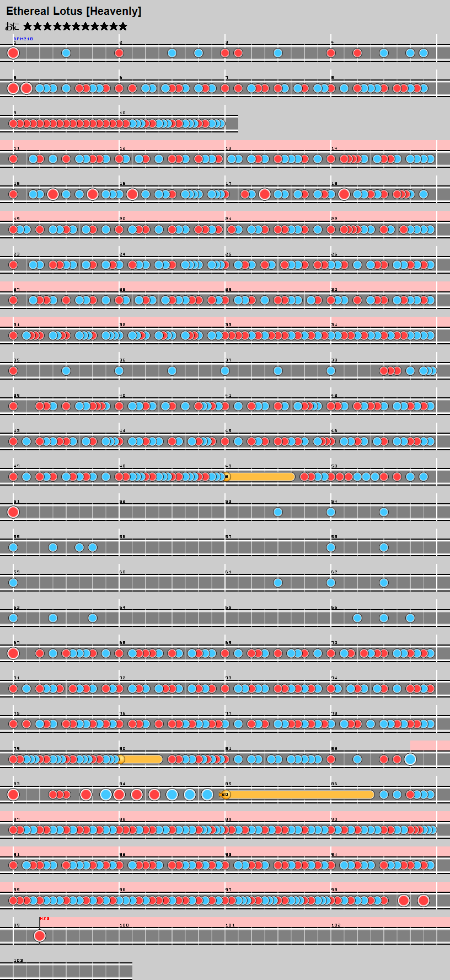Click the big red note starting measure 16
Screen dimensions: 450x980
[x=132, y=194]
